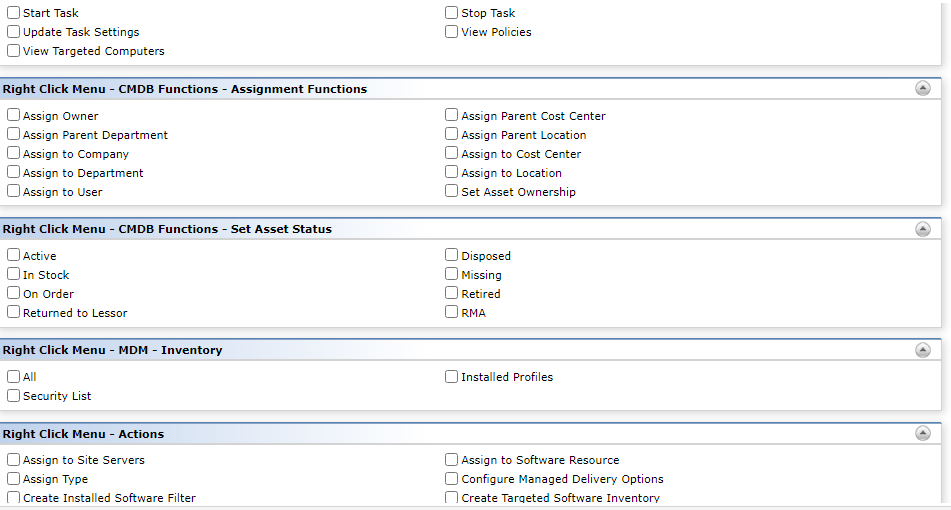The width and height of the screenshot is (951, 510).
Task: Enable Assign to Site Servers action
Action: click(x=13, y=460)
